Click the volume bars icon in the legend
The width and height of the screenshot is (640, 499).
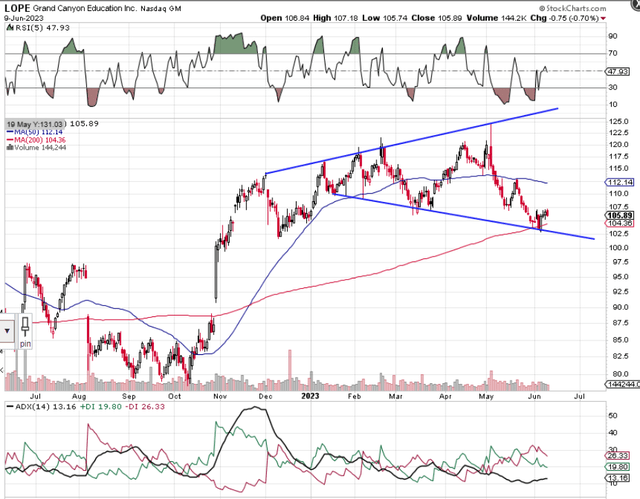[x=9, y=148]
